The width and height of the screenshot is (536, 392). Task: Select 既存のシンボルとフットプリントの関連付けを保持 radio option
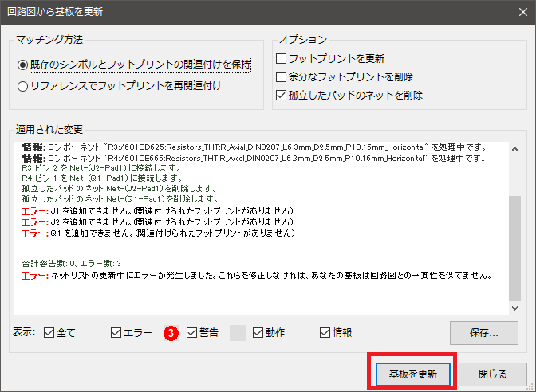[x=23, y=64]
